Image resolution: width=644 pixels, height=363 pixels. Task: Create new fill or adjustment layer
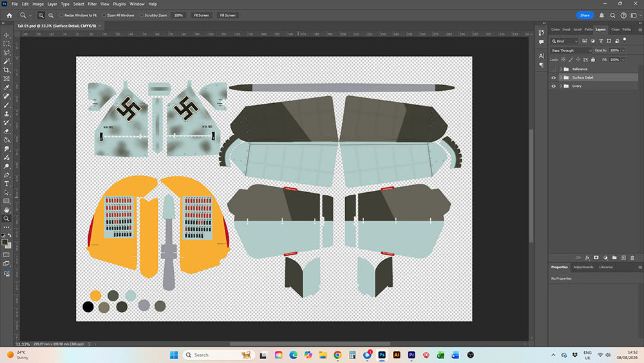click(605, 258)
